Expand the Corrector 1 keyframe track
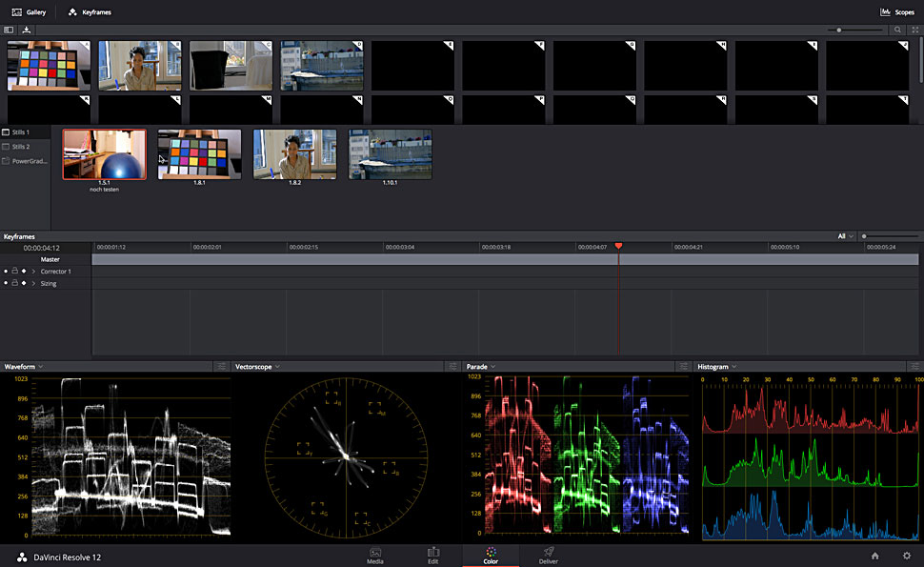The height and width of the screenshot is (567, 924). point(33,272)
